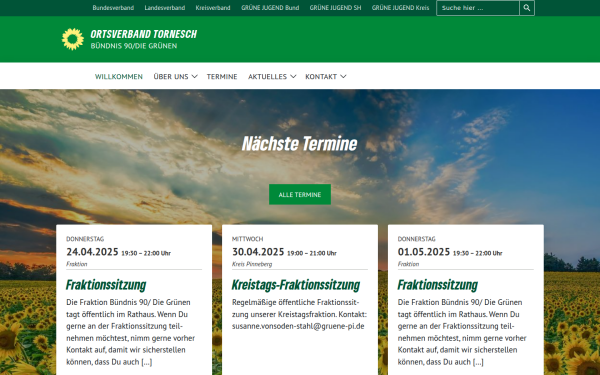Expand the Kontakt submenu chevron
This screenshot has width=600, height=375.
pos(343,77)
